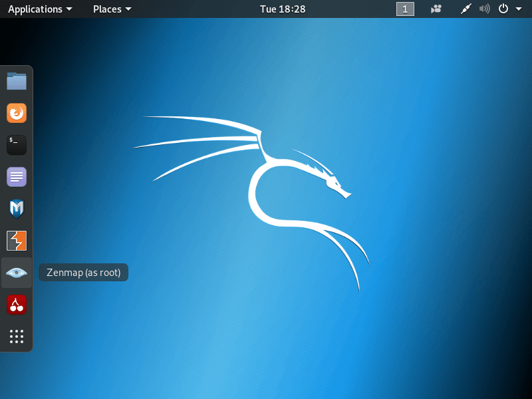Click the clock showing Tue 18:28

coord(283,9)
